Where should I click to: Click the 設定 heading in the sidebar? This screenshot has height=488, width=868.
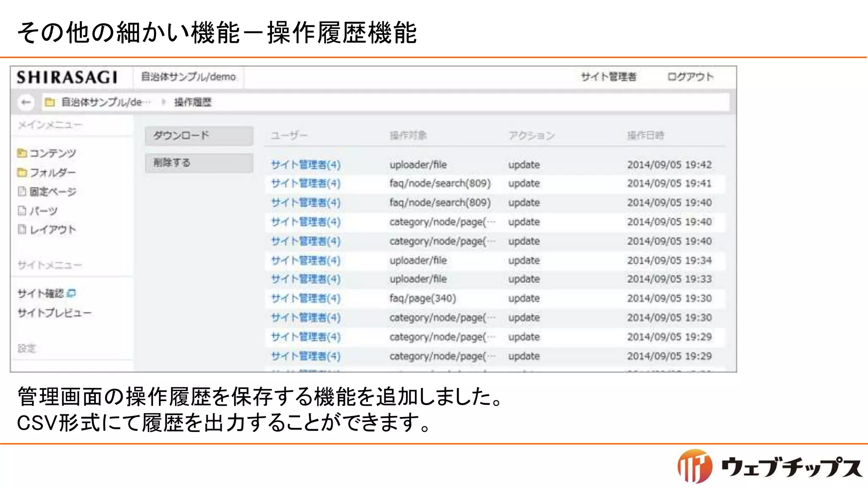click(27, 348)
